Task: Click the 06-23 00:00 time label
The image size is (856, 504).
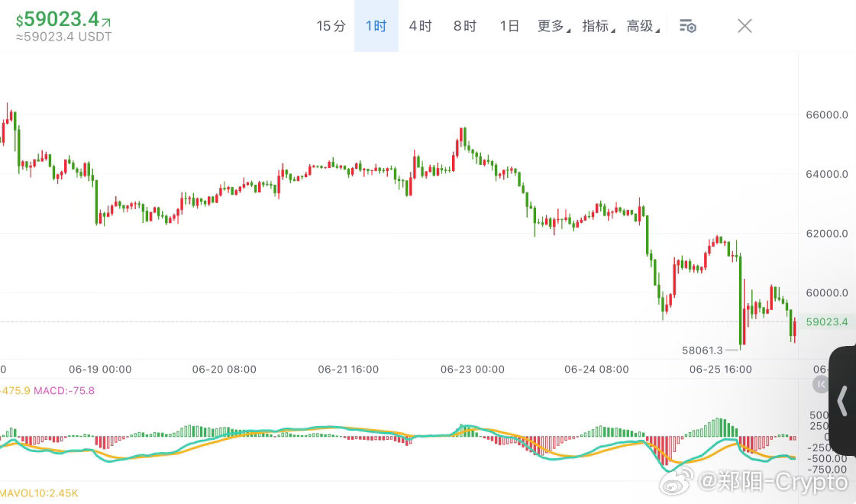Action: click(x=472, y=369)
